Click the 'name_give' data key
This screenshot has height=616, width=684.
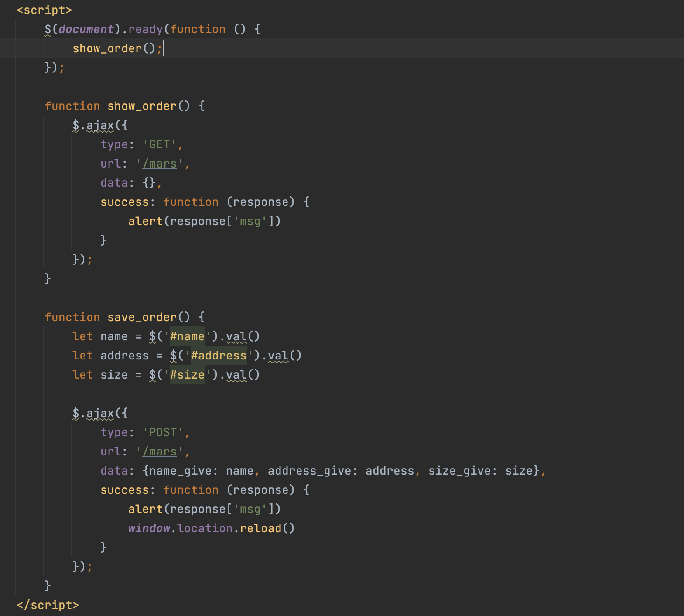click(x=181, y=471)
